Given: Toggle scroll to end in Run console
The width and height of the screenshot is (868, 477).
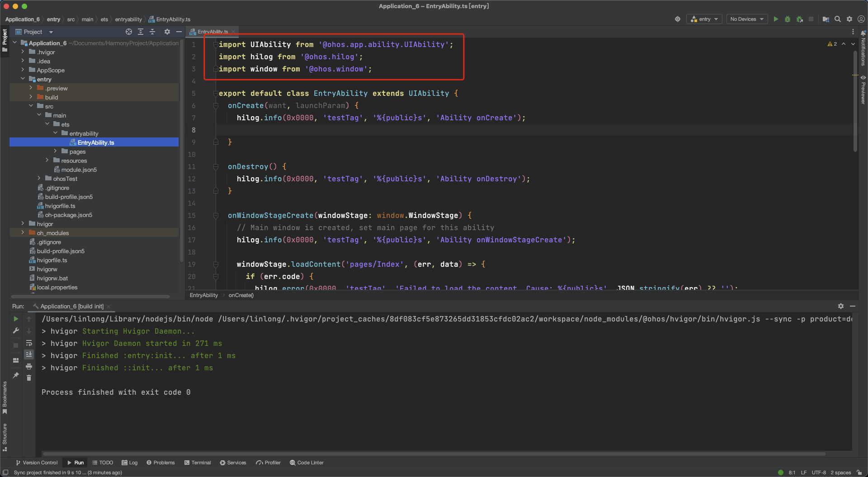Looking at the screenshot, I should click(29, 354).
